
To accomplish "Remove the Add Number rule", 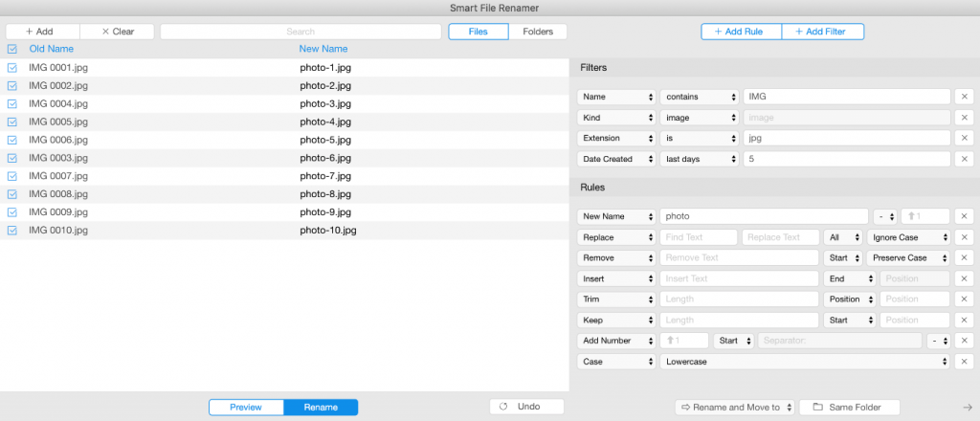I will (964, 341).
